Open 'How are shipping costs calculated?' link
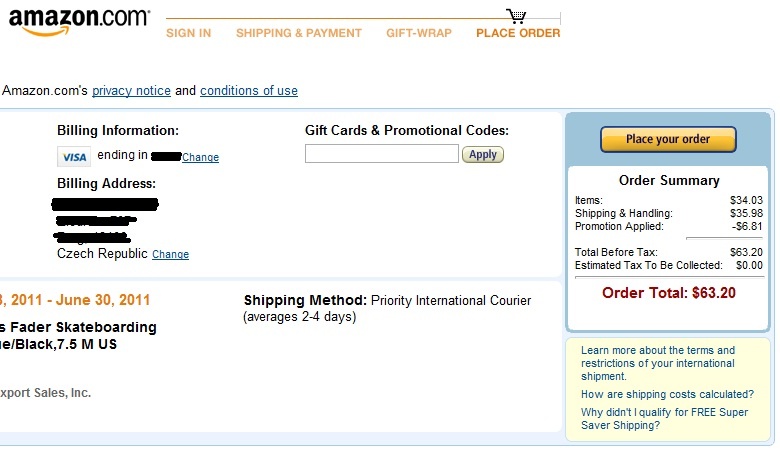Image resolution: width=780 pixels, height=459 pixels. 667,394
